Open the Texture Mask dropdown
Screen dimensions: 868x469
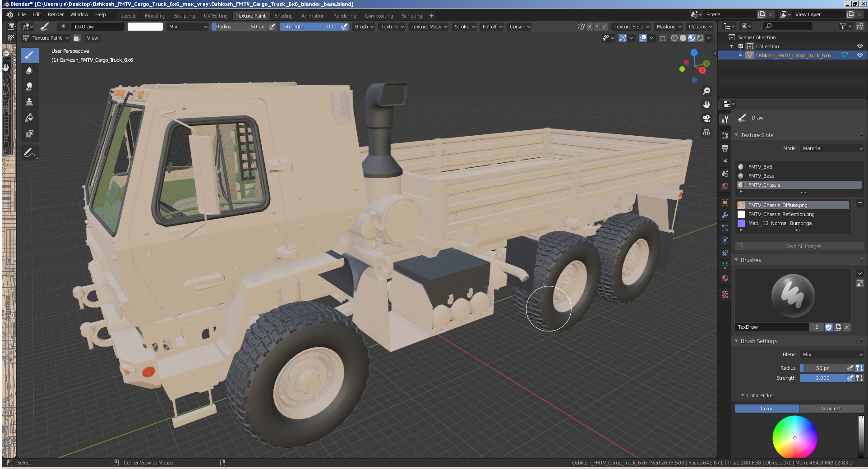pos(429,27)
